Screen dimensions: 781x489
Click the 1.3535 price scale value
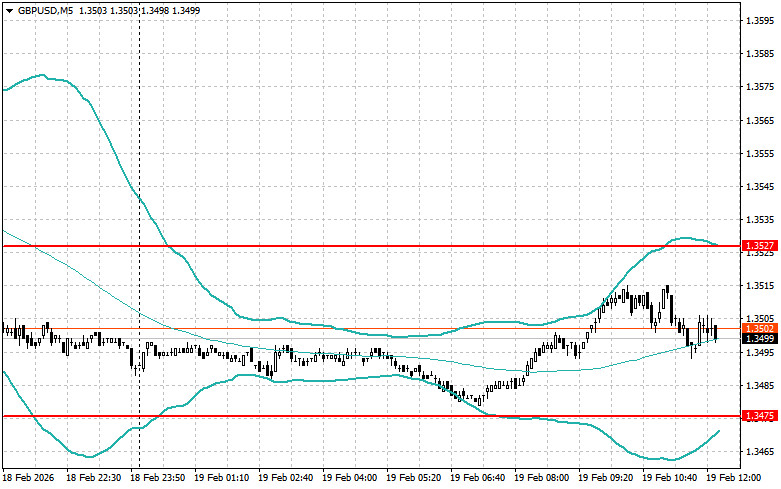tap(760, 220)
